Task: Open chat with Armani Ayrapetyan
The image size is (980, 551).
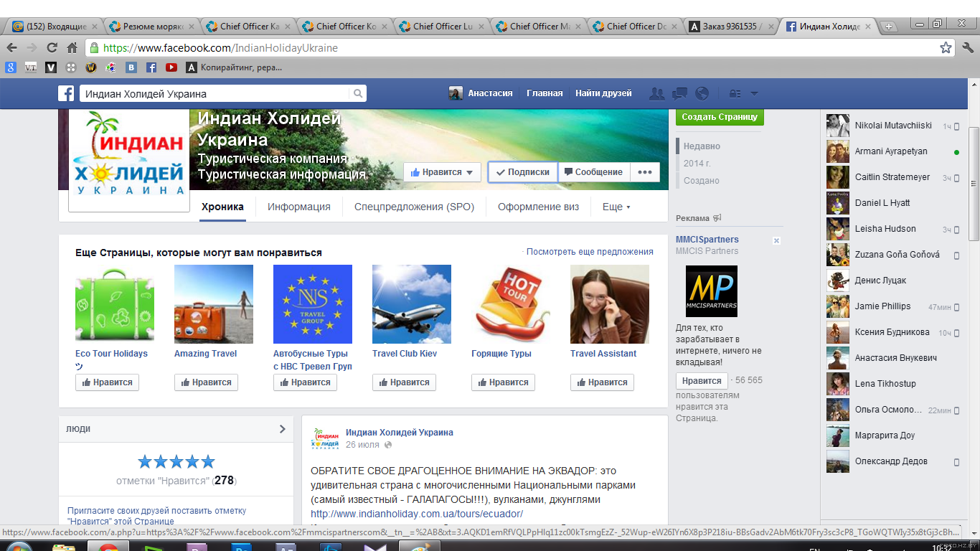Action: (893, 151)
